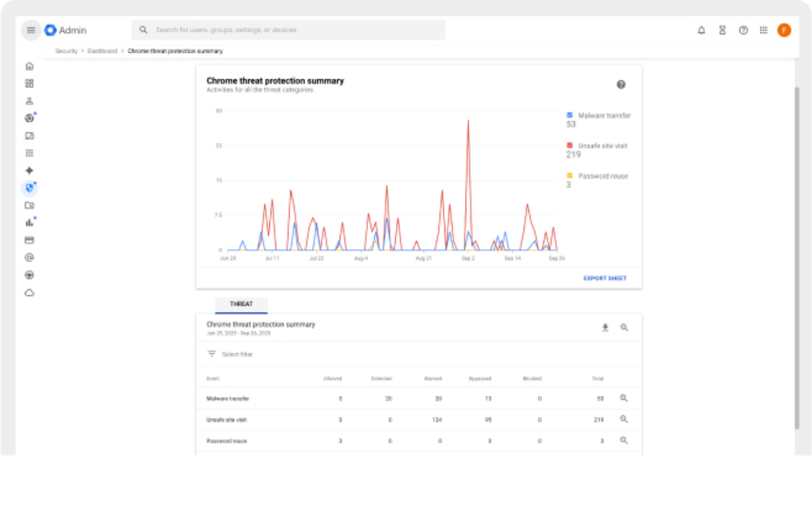This screenshot has width=812, height=516.
Task: Open the Chrome browser sidebar icon
Action: (29, 119)
